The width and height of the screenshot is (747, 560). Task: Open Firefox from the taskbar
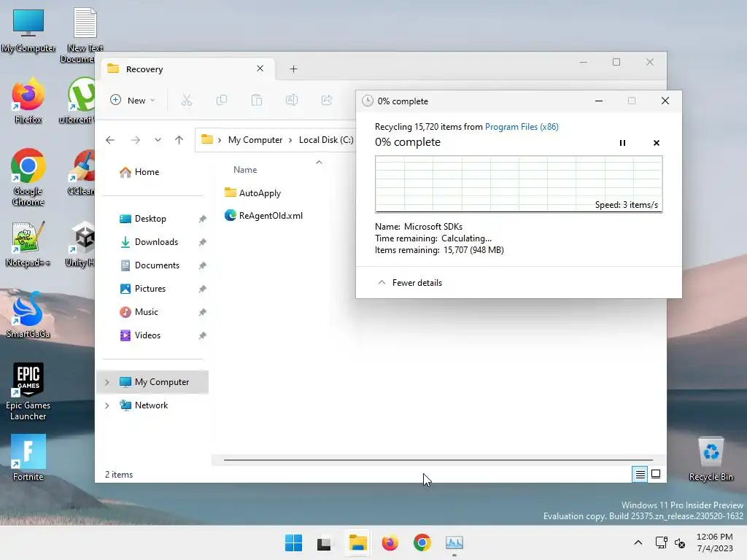tap(390, 542)
